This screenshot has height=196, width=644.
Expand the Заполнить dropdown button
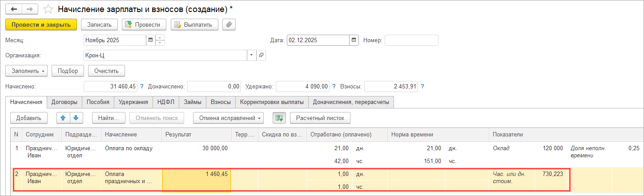click(x=27, y=71)
